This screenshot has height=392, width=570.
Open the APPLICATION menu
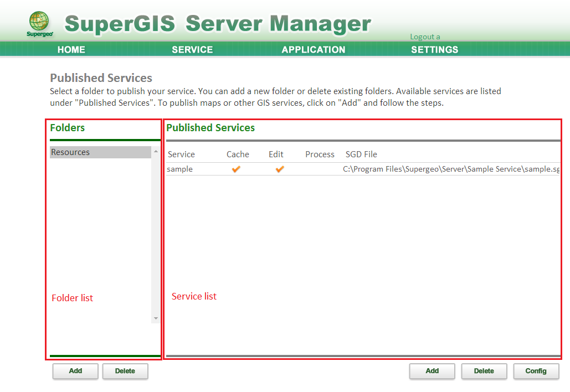(313, 50)
